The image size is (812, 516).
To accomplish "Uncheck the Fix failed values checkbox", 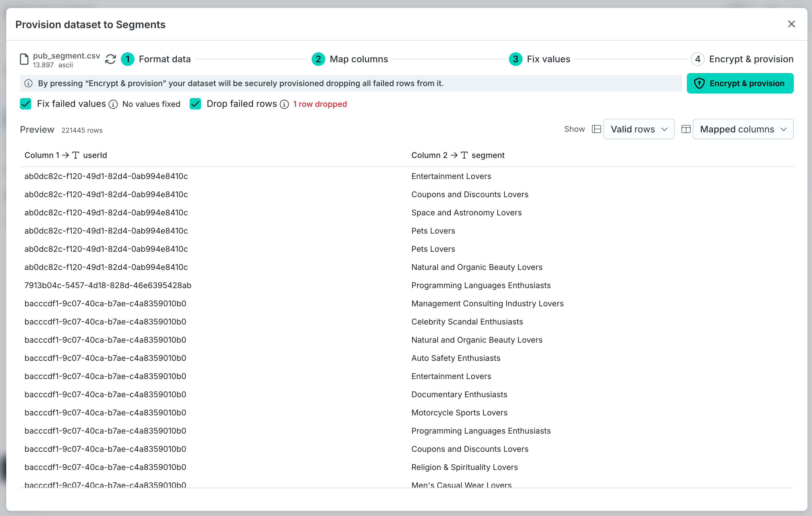I will tap(26, 104).
